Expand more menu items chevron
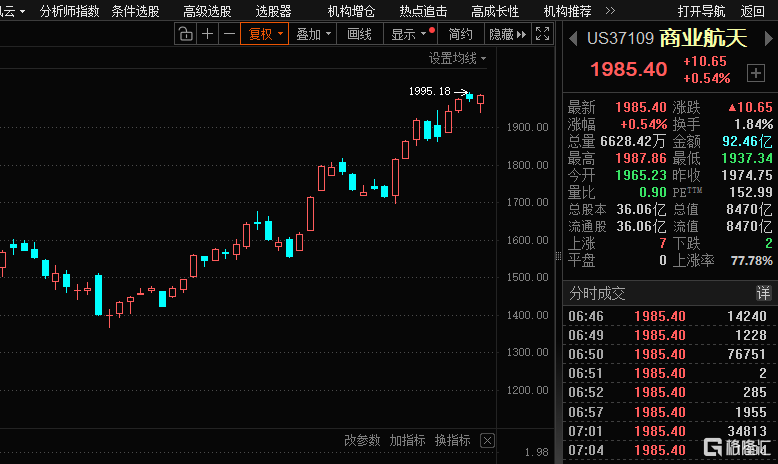The height and width of the screenshot is (464, 778). [x=610, y=10]
